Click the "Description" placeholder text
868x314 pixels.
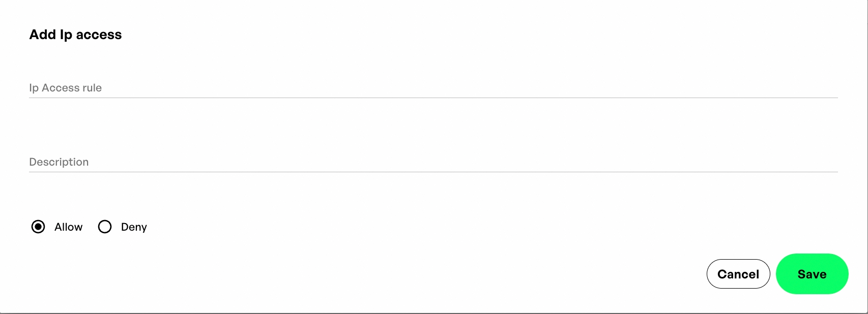[x=59, y=162]
